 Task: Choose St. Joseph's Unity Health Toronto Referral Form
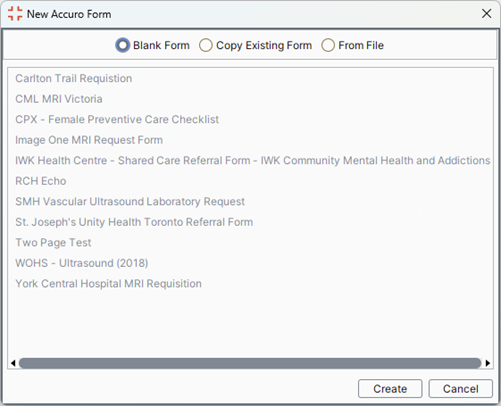tap(134, 222)
